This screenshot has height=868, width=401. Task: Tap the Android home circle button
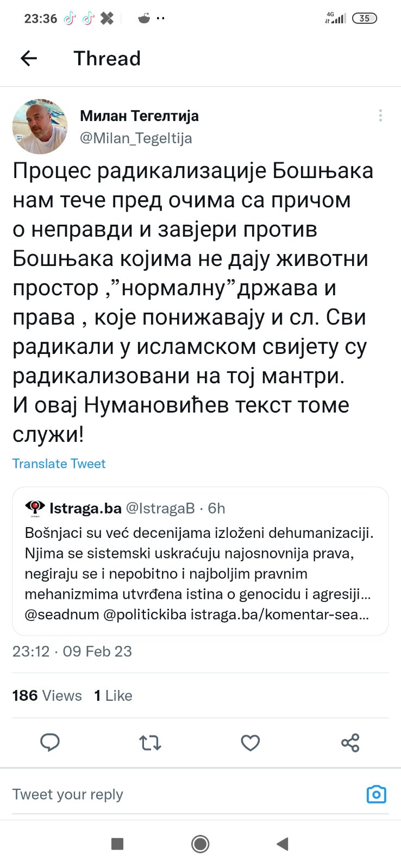click(x=200, y=844)
